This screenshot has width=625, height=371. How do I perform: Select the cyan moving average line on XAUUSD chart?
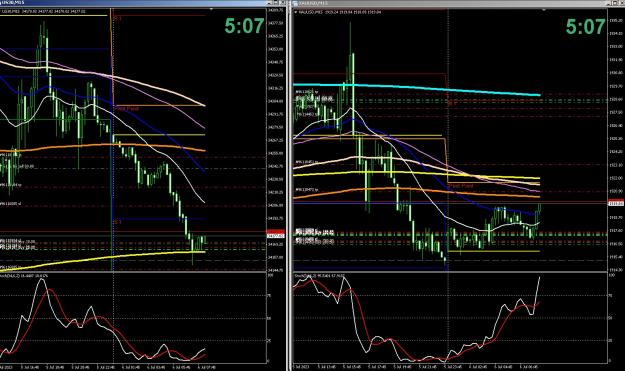tap(417, 89)
